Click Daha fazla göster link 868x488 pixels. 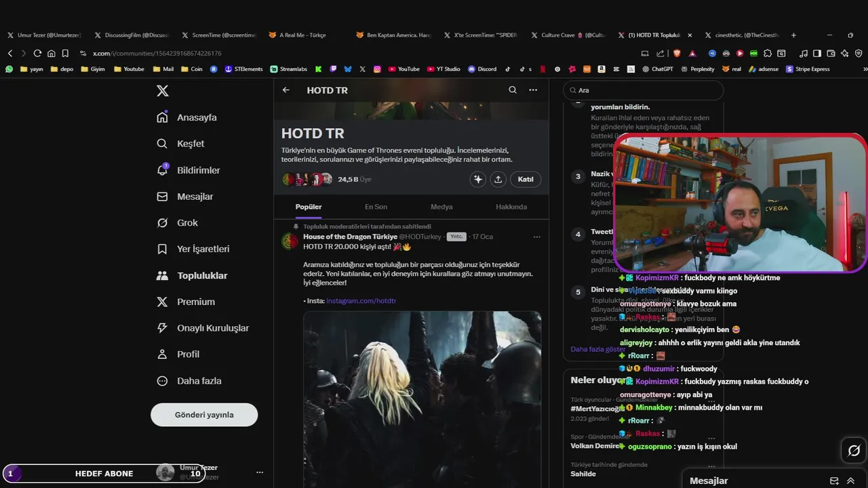pos(597,349)
